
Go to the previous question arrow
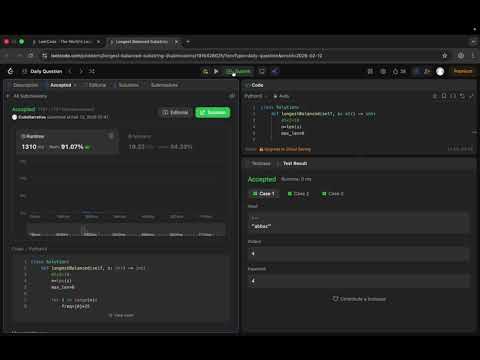point(70,71)
